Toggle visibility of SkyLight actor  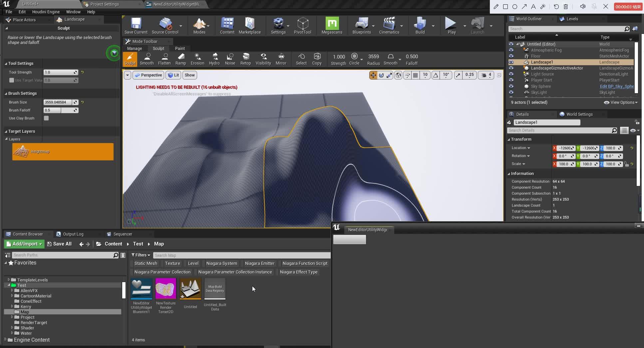[x=511, y=92]
